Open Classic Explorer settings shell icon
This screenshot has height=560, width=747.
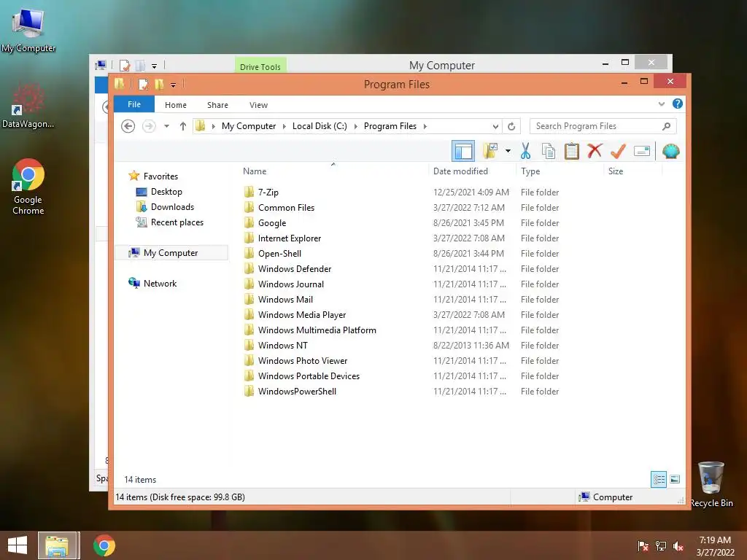coord(671,152)
